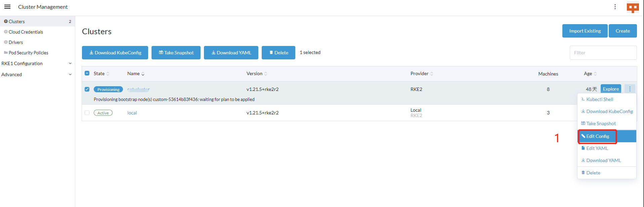Click the RKE2 provider cell

coord(416,89)
